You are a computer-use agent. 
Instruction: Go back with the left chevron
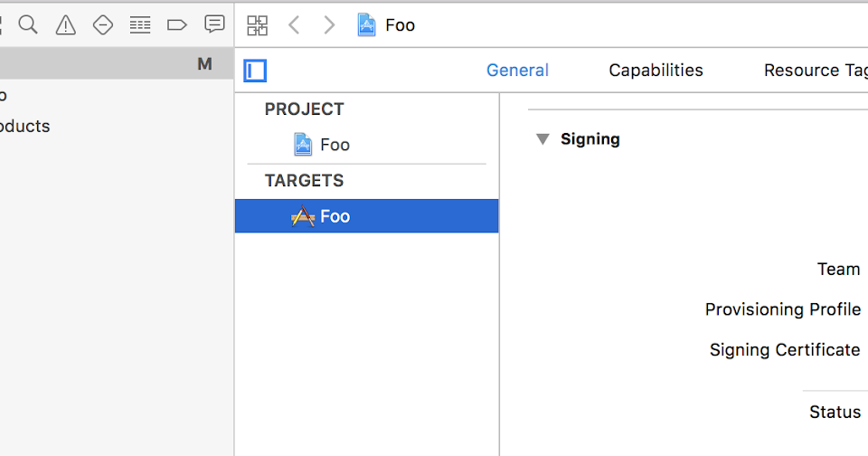click(x=294, y=25)
